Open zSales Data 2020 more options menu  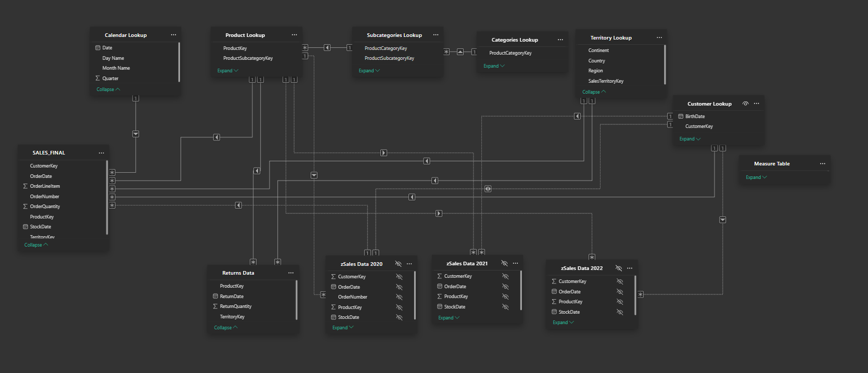pyautogui.click(x=409, y=264)
